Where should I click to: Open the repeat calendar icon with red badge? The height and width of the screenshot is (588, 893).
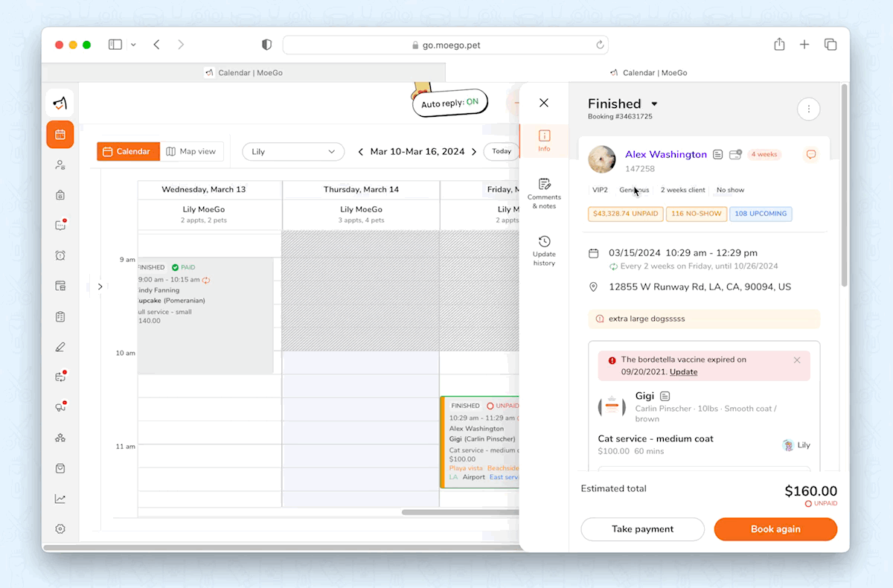coord(60,377)
